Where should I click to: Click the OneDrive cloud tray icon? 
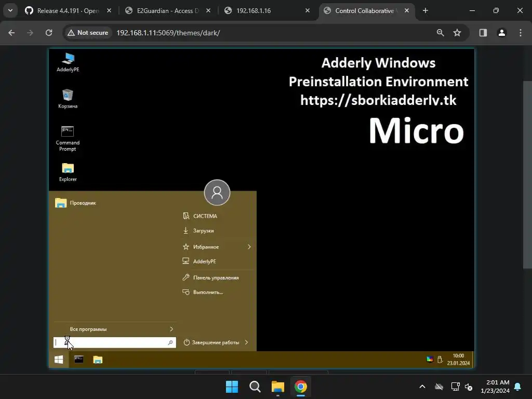[439, 387]
